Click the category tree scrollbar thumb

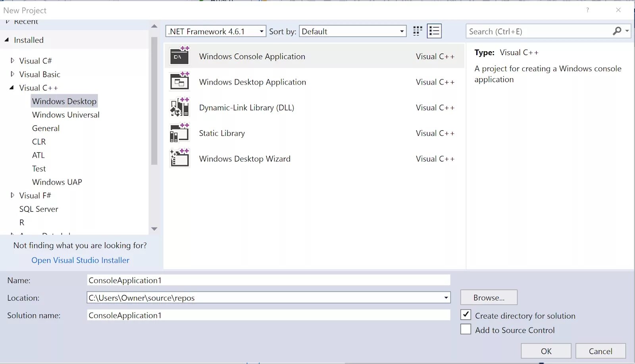tap(154, 101)
